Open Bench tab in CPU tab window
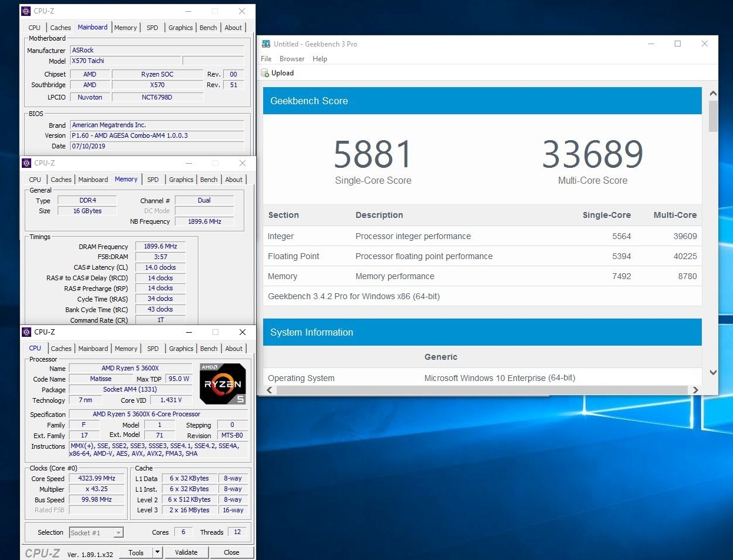733x560 pixels. [x=209, y=349]
